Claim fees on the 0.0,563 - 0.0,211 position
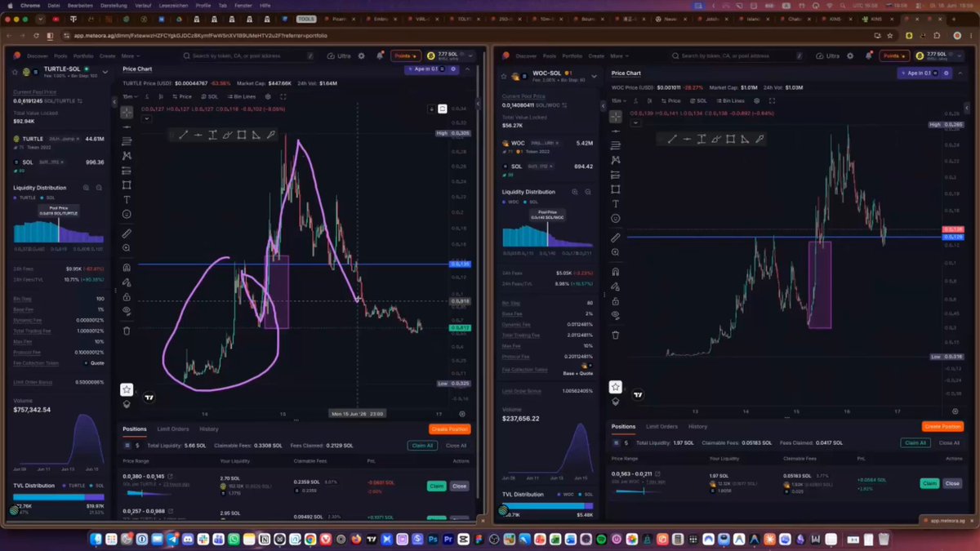This screenshot has width=980, height=551. (929, 483)
